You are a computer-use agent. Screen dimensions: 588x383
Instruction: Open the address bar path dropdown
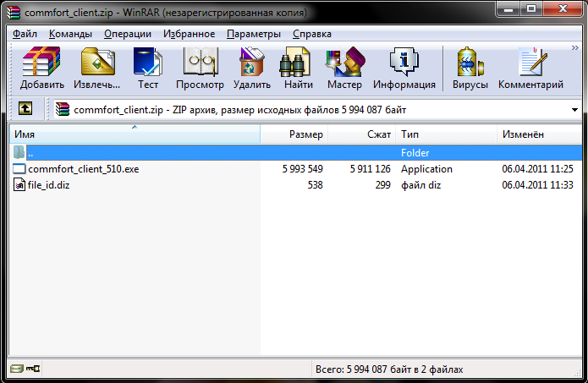[574, 110]
